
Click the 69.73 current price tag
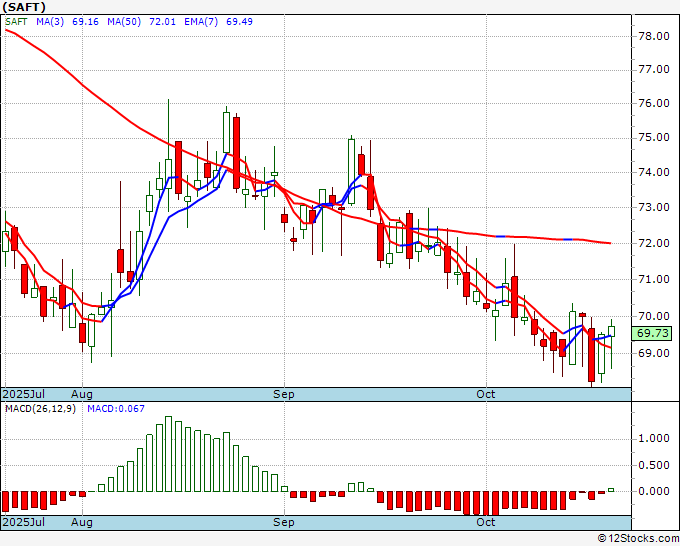tap(653, 333)
